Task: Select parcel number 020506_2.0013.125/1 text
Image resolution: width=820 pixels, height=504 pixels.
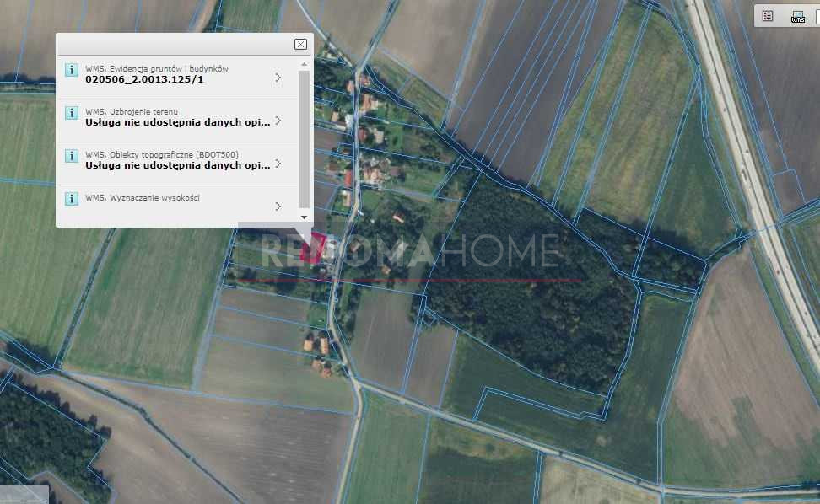Action: [x=144, y=79]
